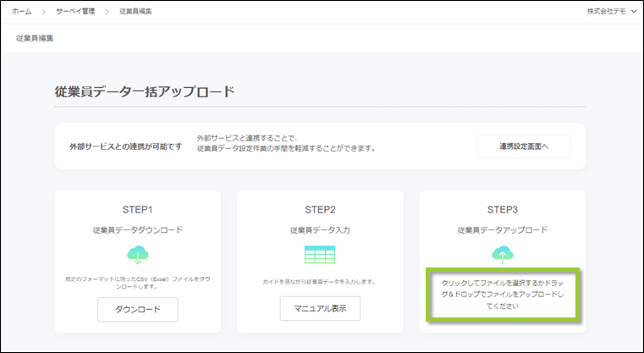Click the 従業員データダウンロード label in STEP1

coord(137,229)
